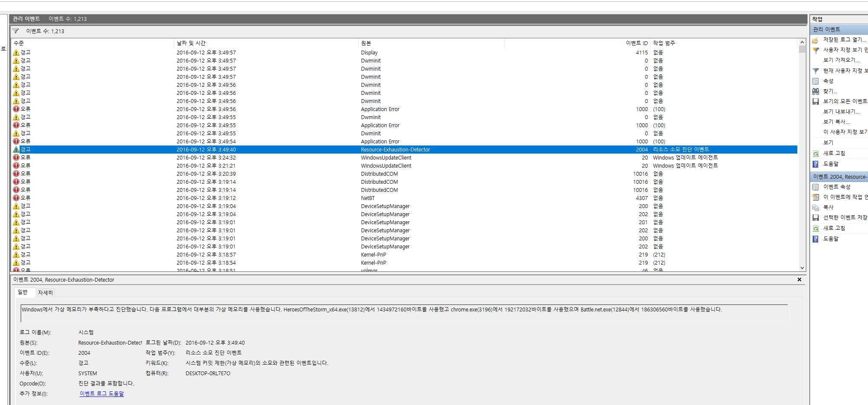Viewport: 868px width, 405px height.
Task: Click the 사용자 지정 보기 만들기 funnel icon
Action: coord(816,50)
